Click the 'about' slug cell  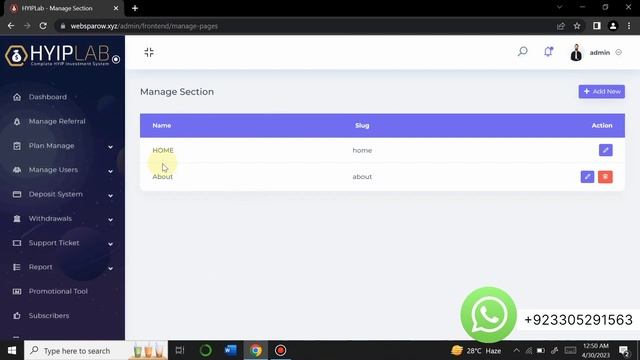point(362,177)
